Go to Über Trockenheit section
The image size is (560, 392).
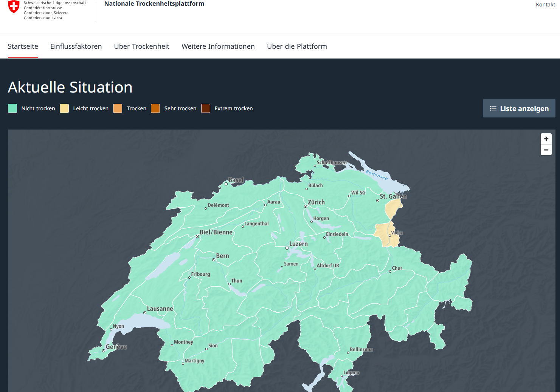tap(142, 46)
